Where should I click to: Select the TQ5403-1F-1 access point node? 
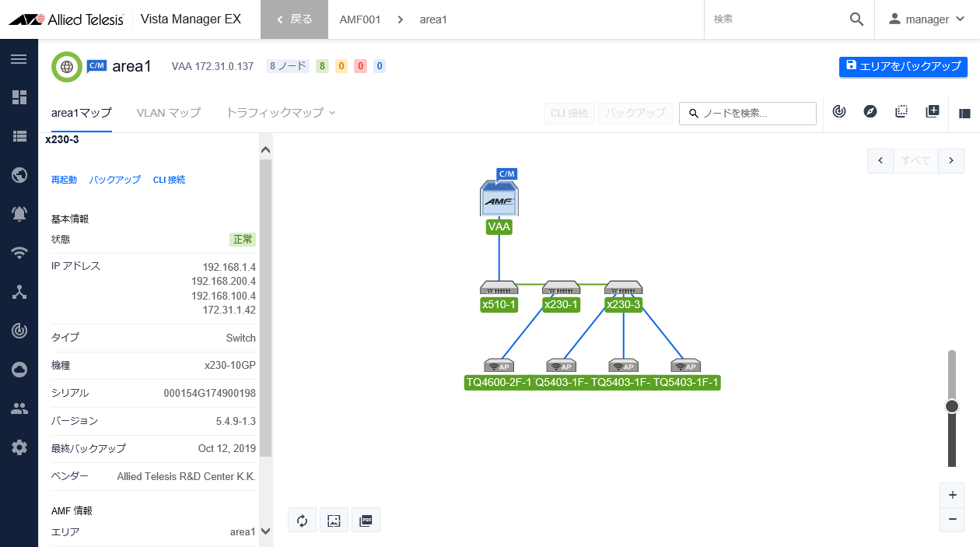(x=685, y=366)
